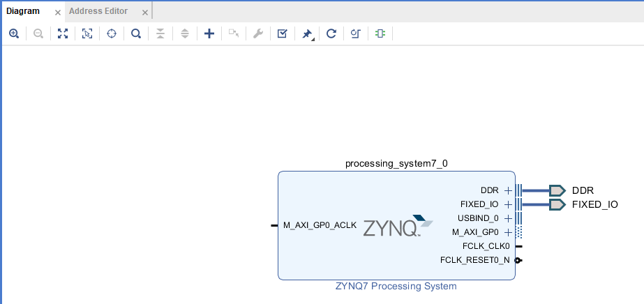Add IP with the plus icon
Image resolution: width=644 pixels, height=304 pixels.
[209, 33]
